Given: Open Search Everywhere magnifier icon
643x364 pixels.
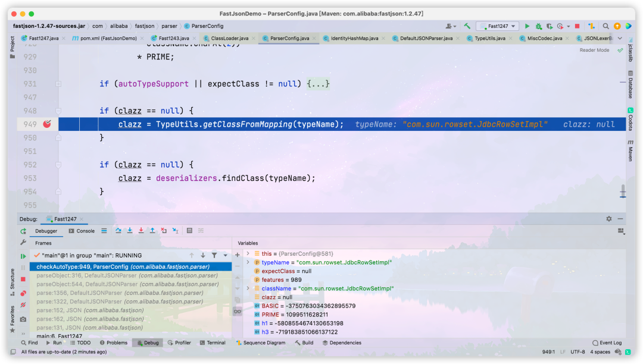Looking at the screenshot, I should (x=605, y=26).
